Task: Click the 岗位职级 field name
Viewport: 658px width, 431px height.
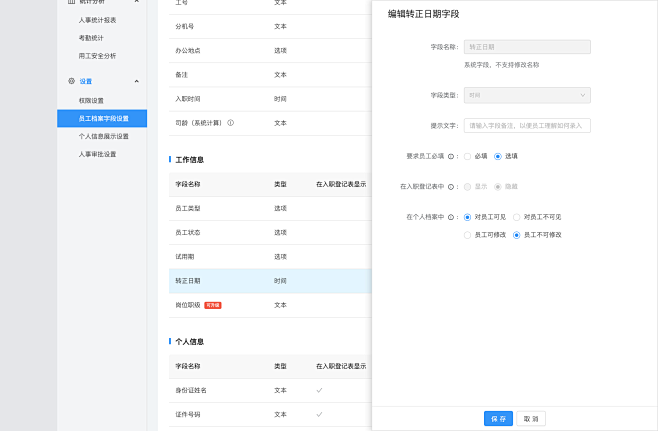Action: point(188,305)
